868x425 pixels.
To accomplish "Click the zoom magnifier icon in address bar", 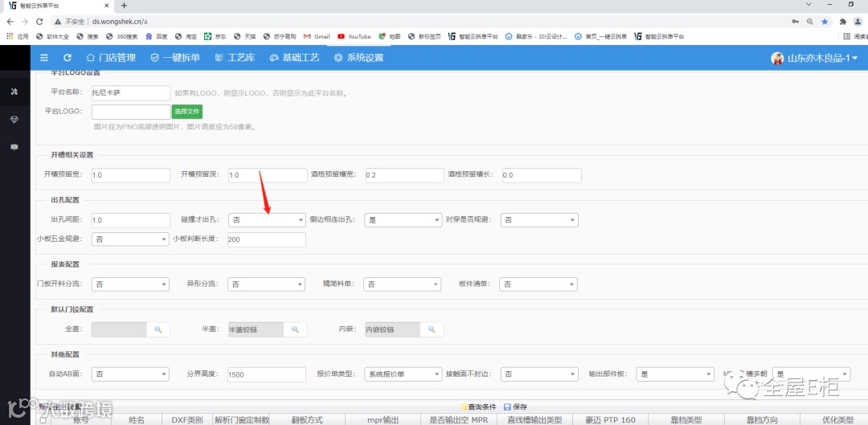I will tap(810, 22).
